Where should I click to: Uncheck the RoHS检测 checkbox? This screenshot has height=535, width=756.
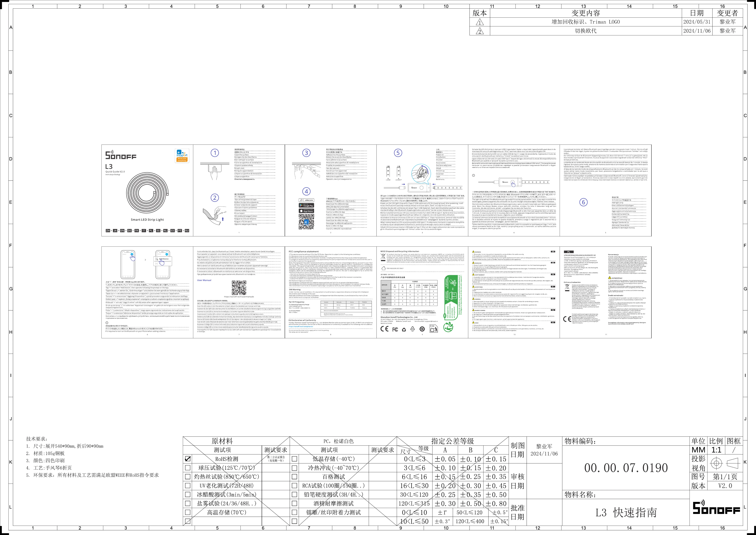click(188, 459)
